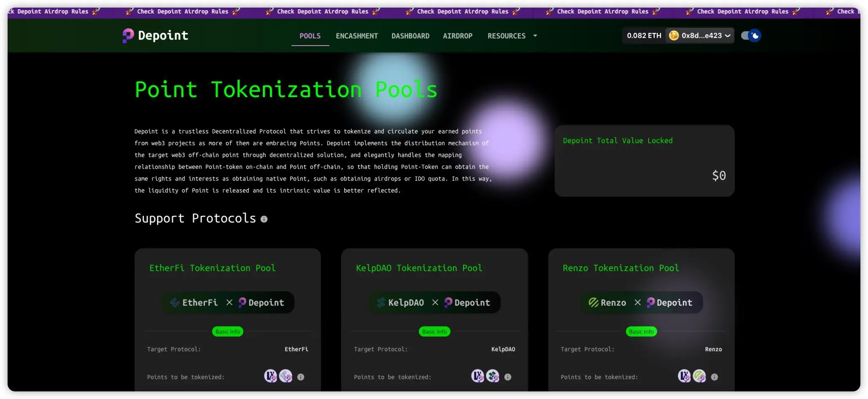Viewport: 868px width, 399px height.
Task: Click the dark-blue points token icon in the Renzo card
Action: (684, 376)
